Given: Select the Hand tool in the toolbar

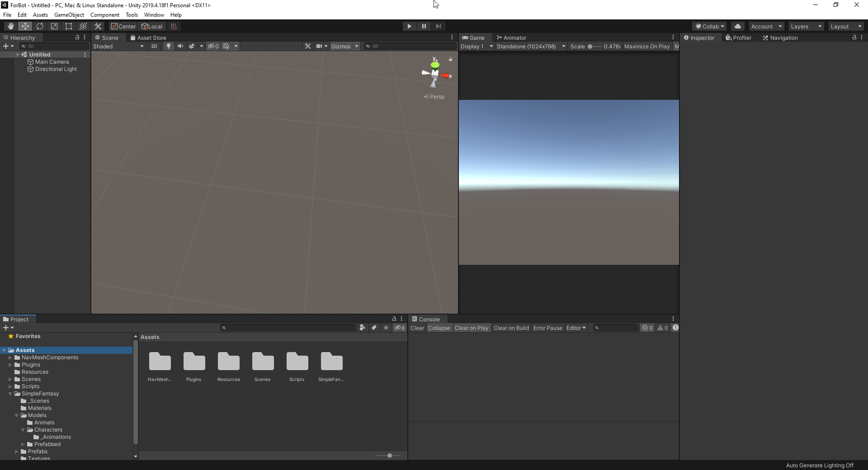Looking at the screenshot, I should pos(11,26).
